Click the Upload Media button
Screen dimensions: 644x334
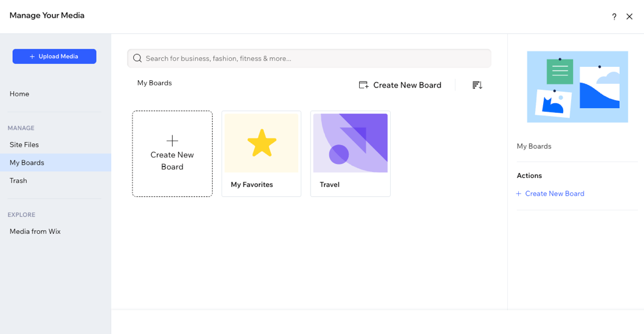pos(54,56)
